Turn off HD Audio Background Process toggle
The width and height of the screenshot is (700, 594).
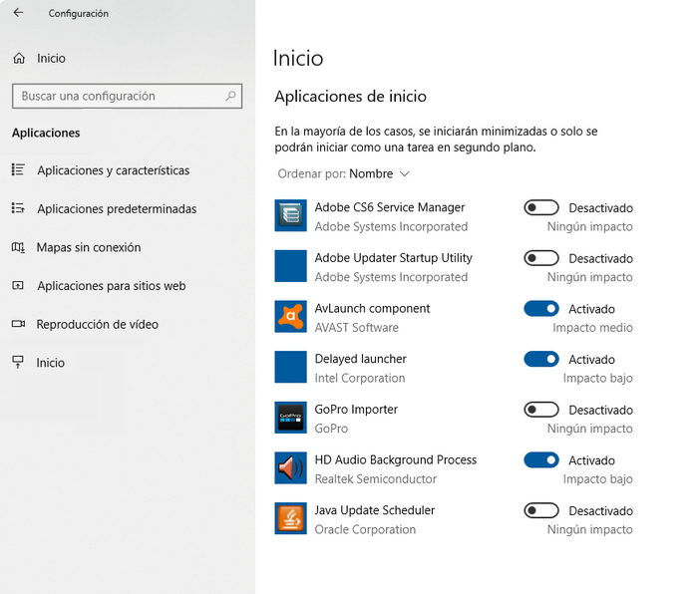[x=541, y=459]
